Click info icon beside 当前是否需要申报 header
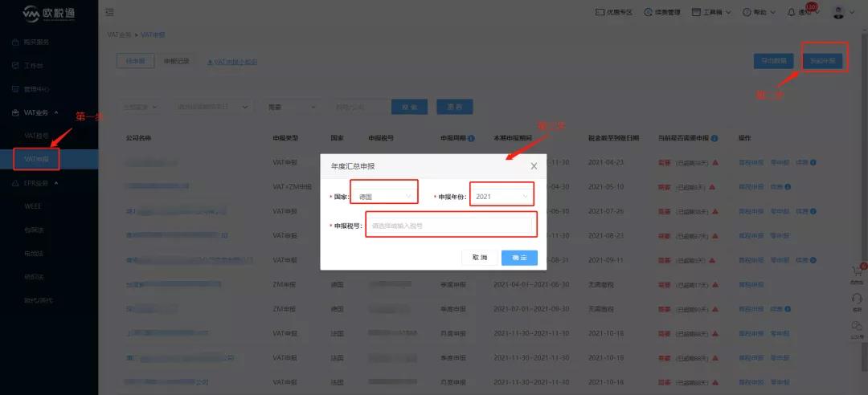Viewport: 868px width, 395px height. tap(714, 138)
